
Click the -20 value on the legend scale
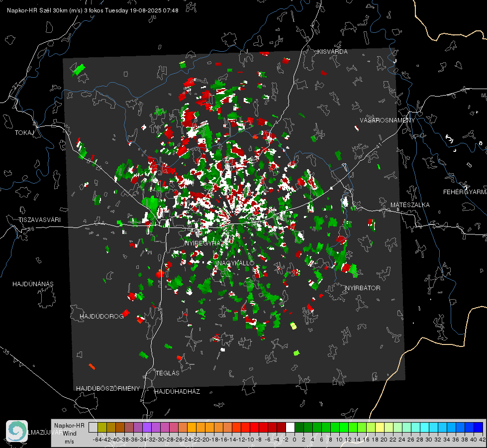point(204,440)
